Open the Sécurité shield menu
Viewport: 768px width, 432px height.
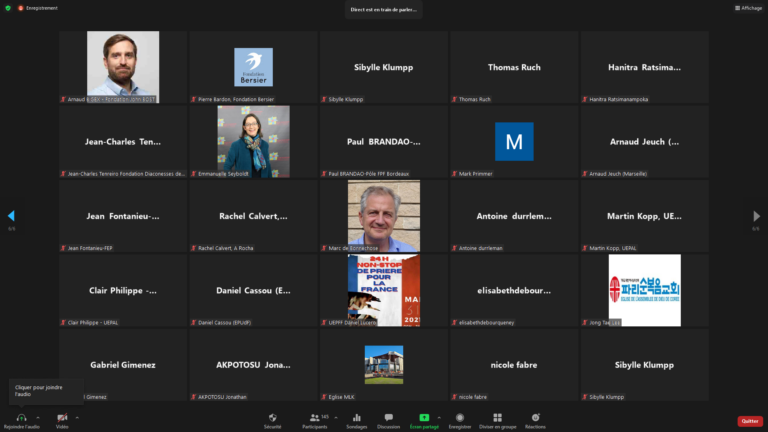click(x=272, y=417)
